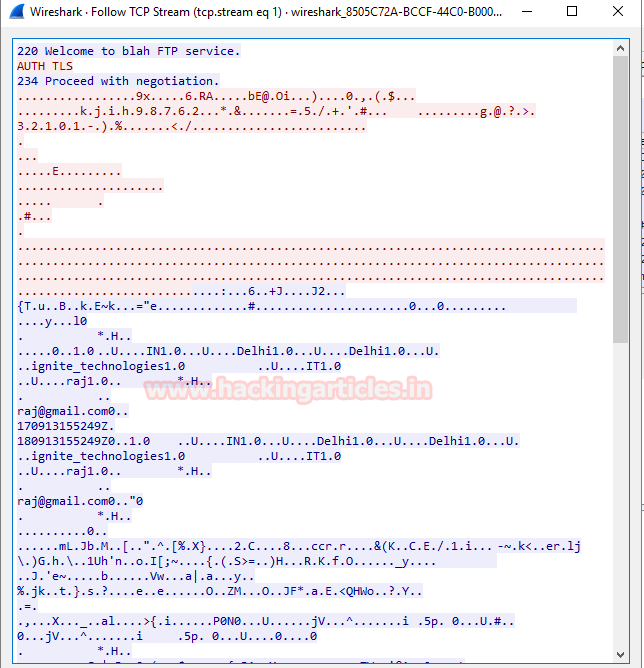The width and height of the screenshot is (644, 668).
Task: Click the line starting with '%.jk..t.}.s.?'
Action: tap(220, 591)
